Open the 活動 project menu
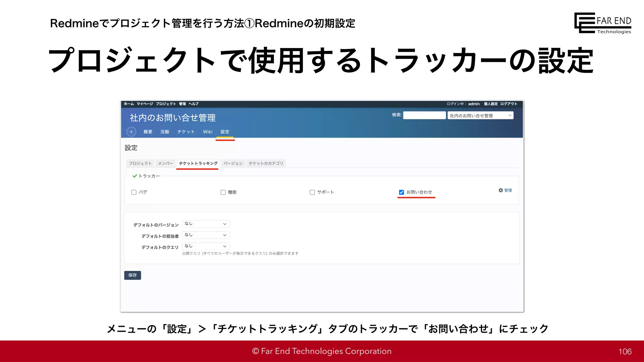644x362 pixels. [x=165, y=132]
